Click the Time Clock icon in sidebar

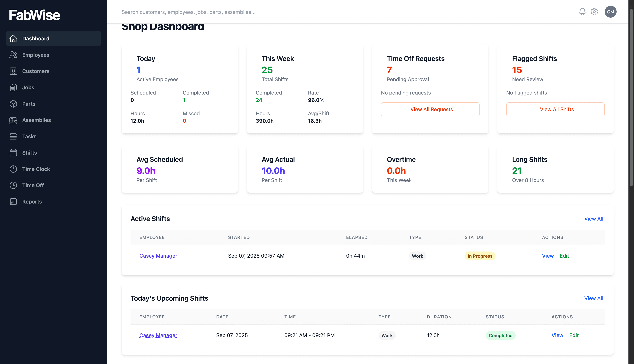pos(13,169)
